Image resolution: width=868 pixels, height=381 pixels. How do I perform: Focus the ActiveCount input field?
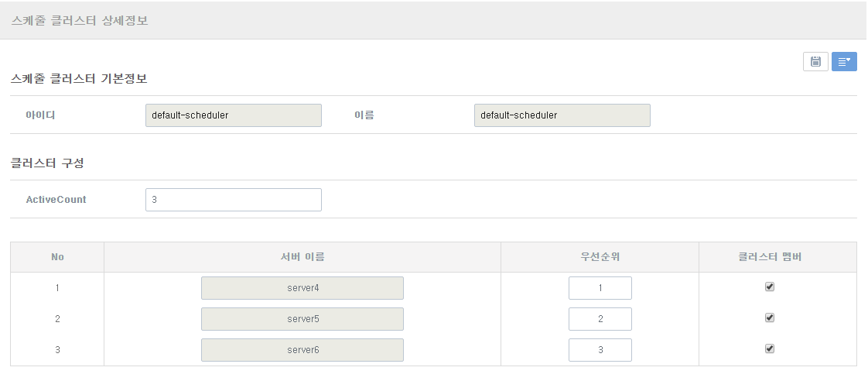233,200
